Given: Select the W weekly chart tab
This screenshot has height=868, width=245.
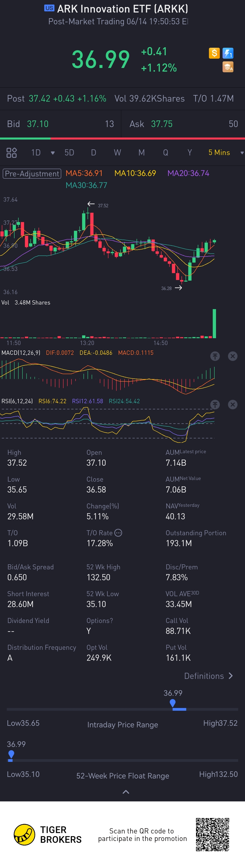Looking at the screenshot, I should pos(117,153).
